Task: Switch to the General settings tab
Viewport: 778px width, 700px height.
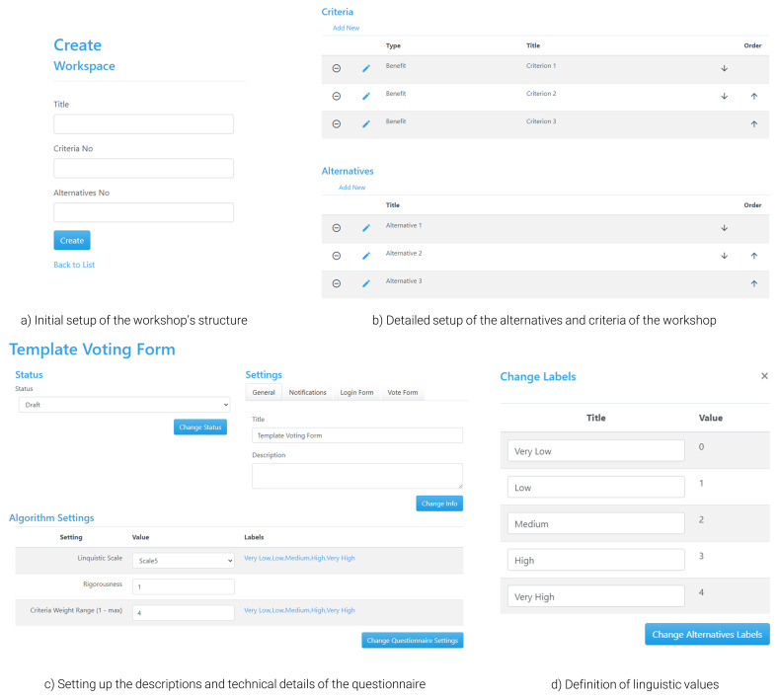Action: click(264, 392)
